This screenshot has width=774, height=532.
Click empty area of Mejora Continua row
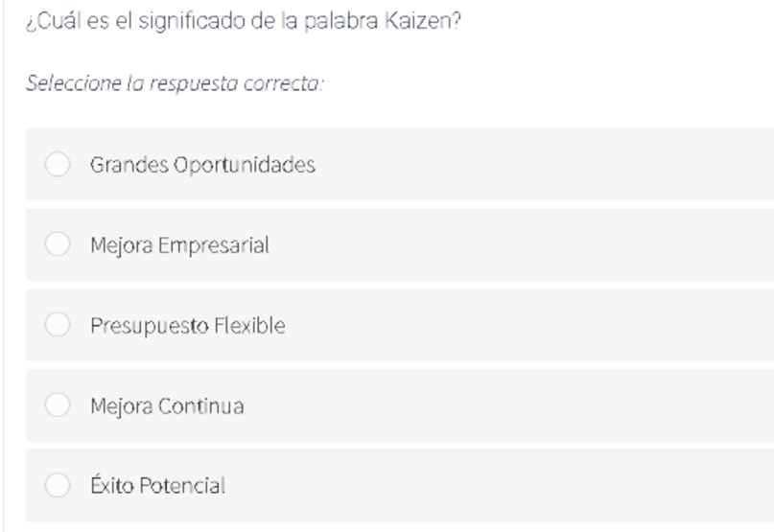point(543,405)
